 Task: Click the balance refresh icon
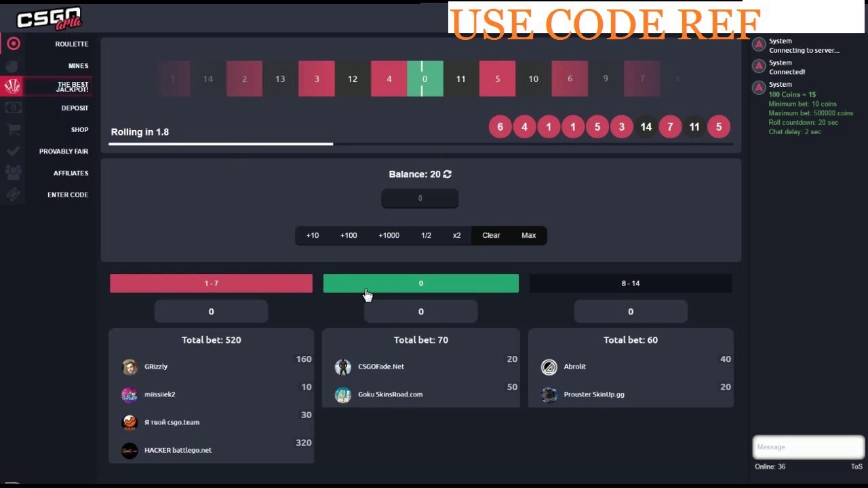pos(447,174)
